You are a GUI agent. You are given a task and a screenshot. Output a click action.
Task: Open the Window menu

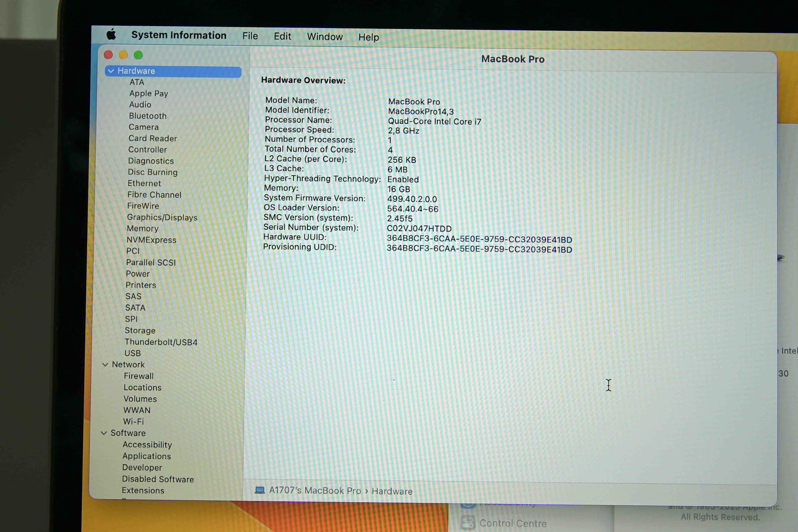pyautogui.click(x=325, y=37)
